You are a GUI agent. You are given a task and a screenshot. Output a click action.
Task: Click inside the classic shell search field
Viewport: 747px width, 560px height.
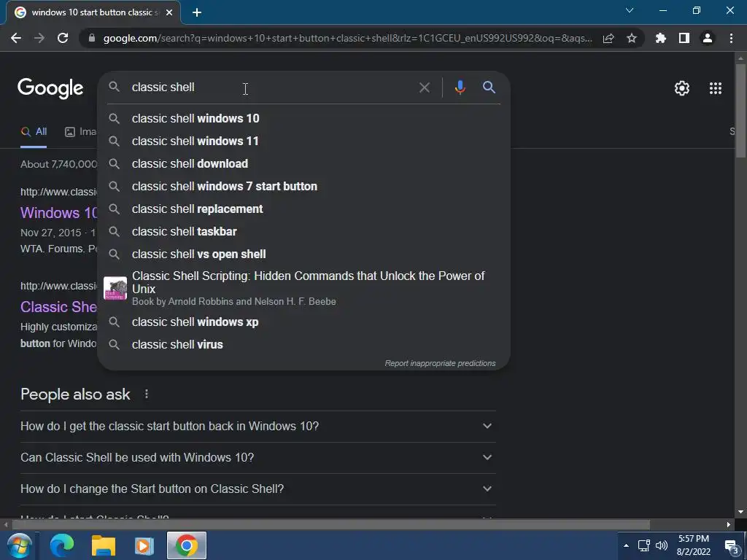(271, 87)
